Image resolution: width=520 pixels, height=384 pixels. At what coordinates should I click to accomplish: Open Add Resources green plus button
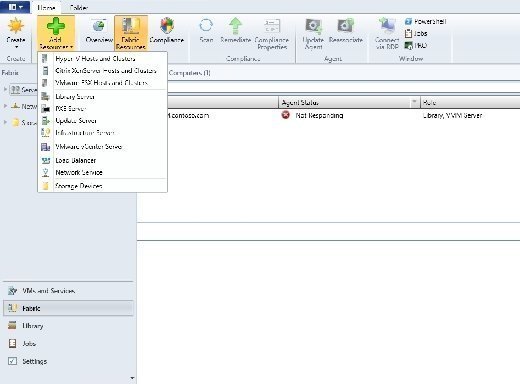point(55,33)
